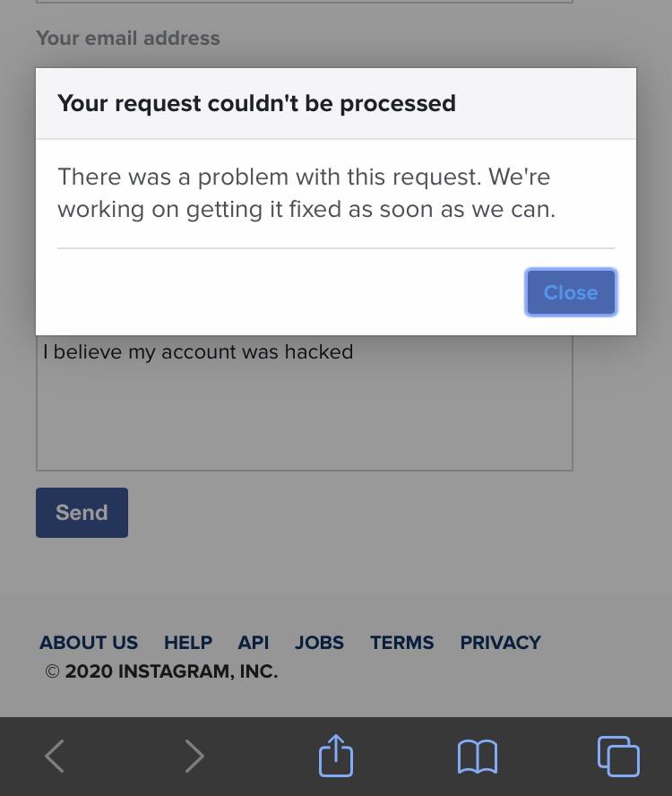Click the dialog heading "Your request couldn't be processed"
672x796 pixels.
256,103
